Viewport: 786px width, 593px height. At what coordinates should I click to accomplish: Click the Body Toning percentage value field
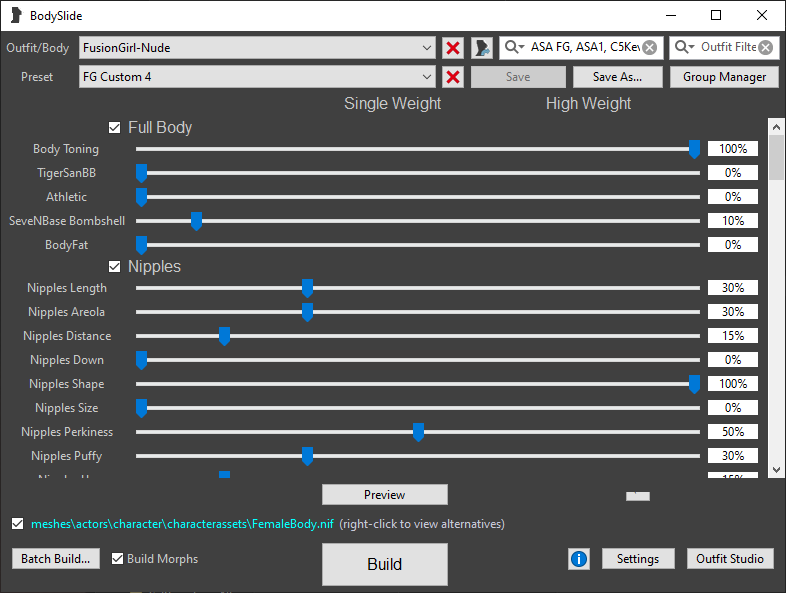(x=733, y=149)
